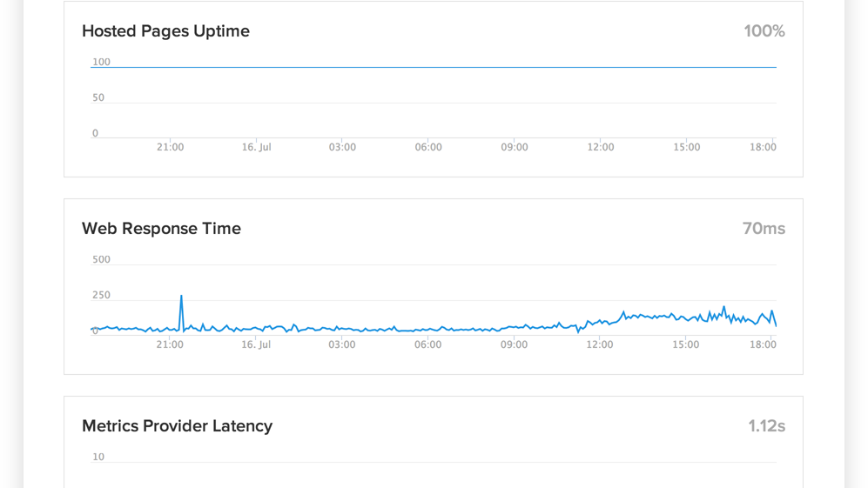Click the 15:00 label on the response time chart
Image resolution: width=868 pixels, height=488 pixels.
point(685,345)
